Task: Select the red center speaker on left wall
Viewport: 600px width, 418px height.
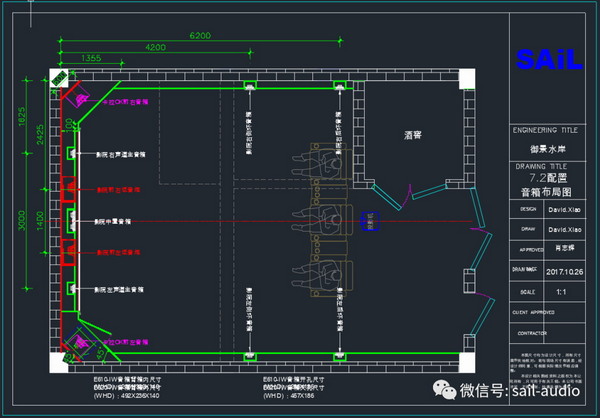Action: 70,219
